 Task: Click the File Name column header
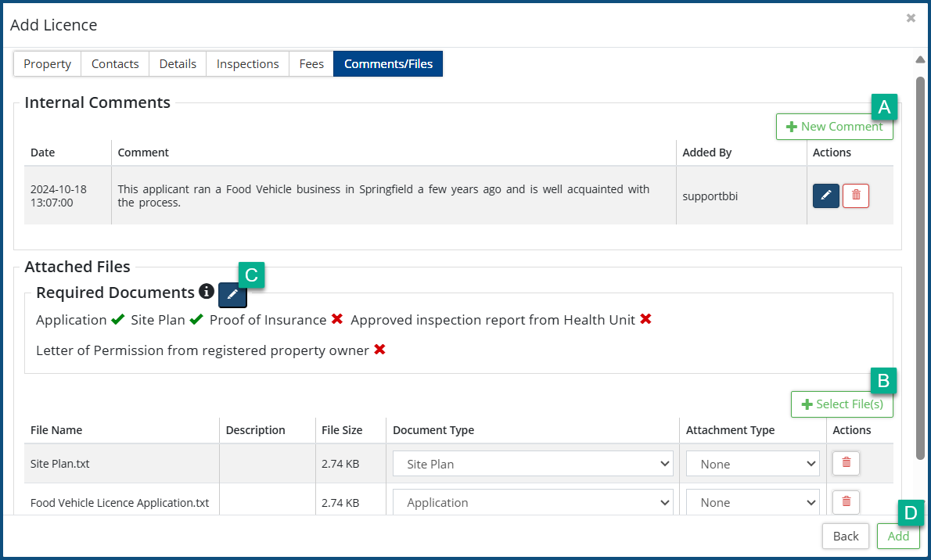[56, 430]
